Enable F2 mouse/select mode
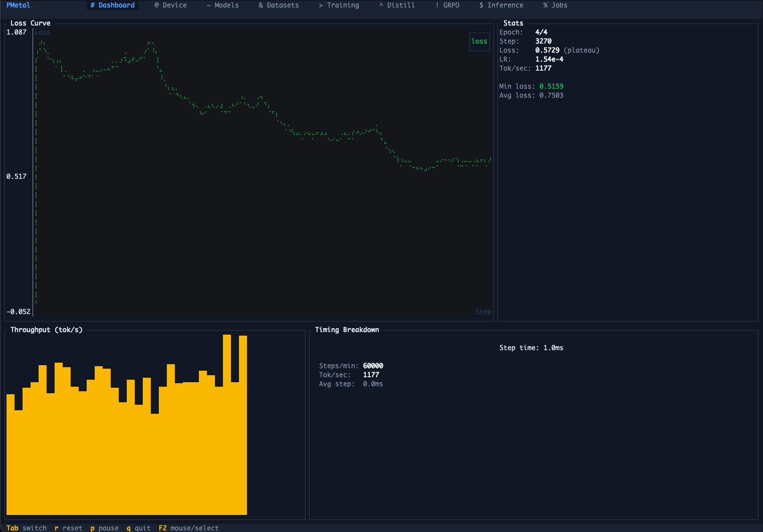This screenshot has width=763, height=532. (189, 527)
